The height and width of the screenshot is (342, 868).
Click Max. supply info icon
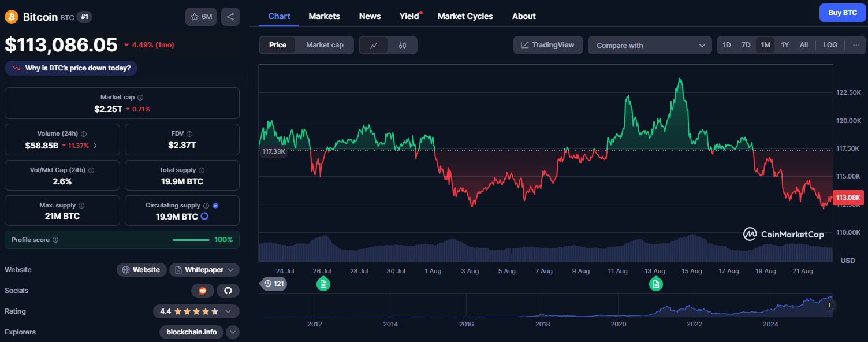(81, 205)
